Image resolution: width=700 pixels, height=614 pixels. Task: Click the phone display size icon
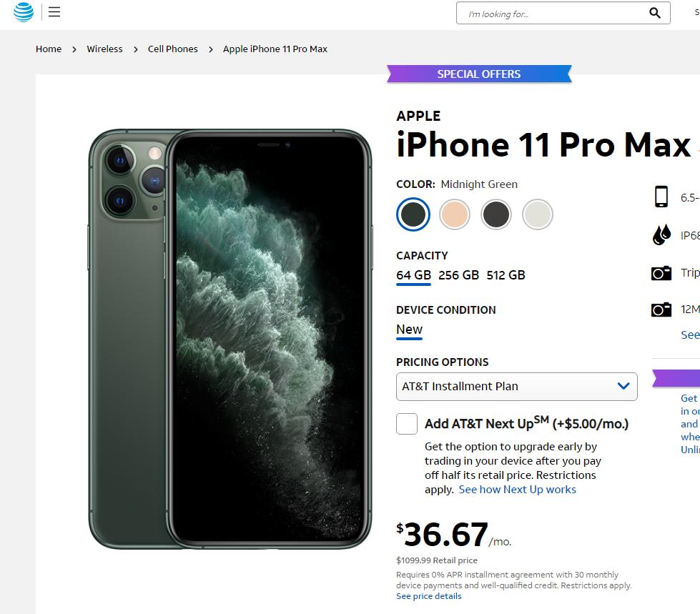661,197
